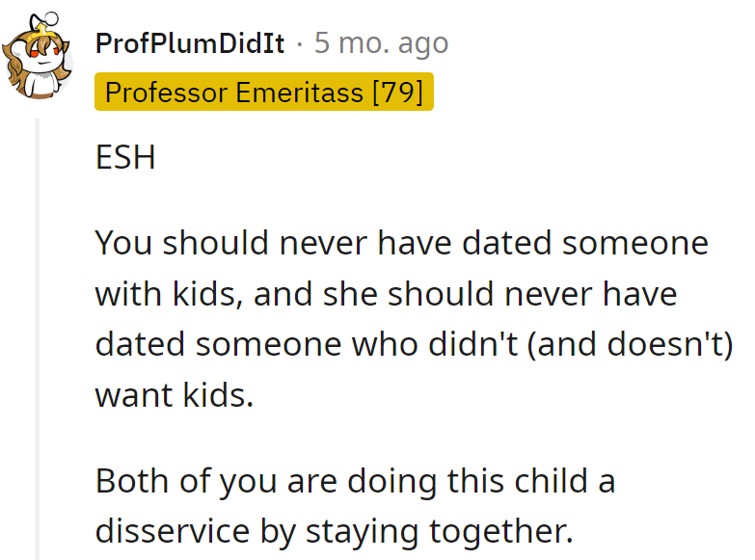Collapse the comment using the thread line

[39, 337]
